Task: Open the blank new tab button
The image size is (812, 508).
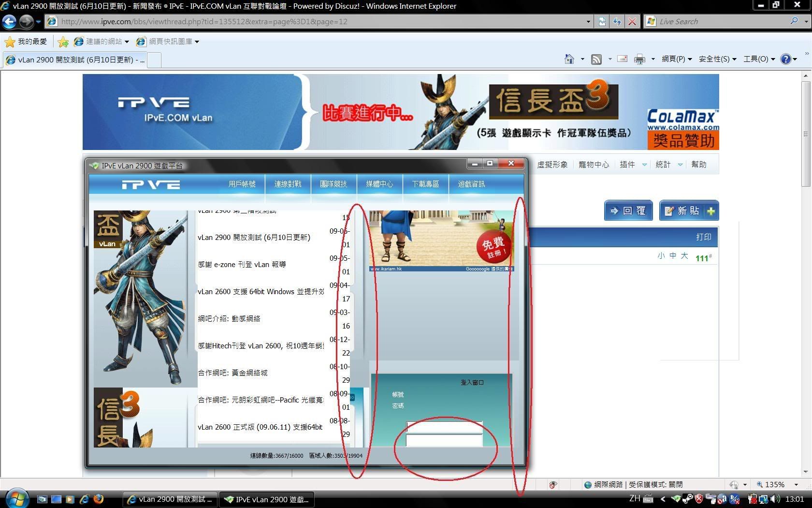Action: [x=154, y=60]
